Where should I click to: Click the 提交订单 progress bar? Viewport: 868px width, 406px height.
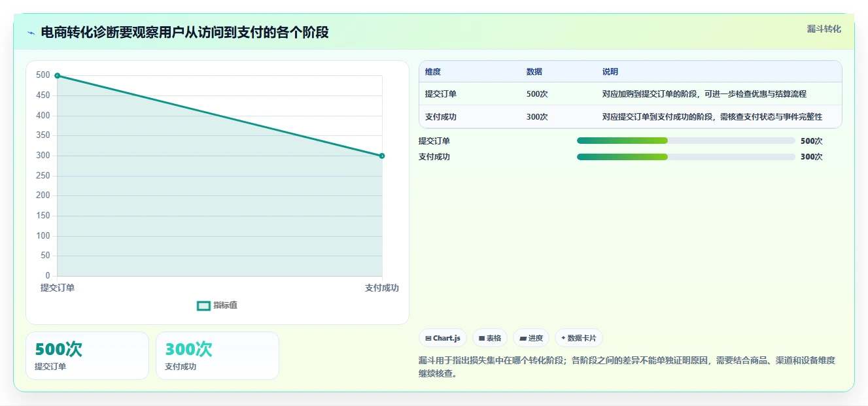[686, 141]
